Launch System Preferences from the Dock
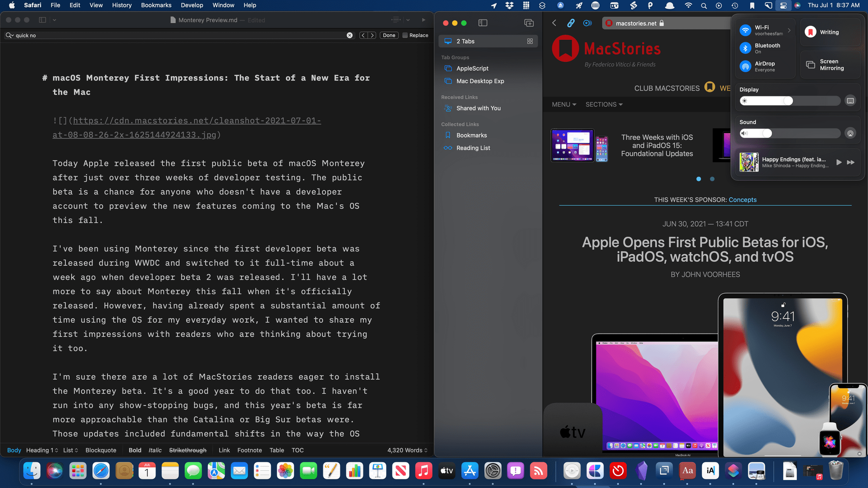868x488 pixels. pyautogui.click(x=492, y=471)
